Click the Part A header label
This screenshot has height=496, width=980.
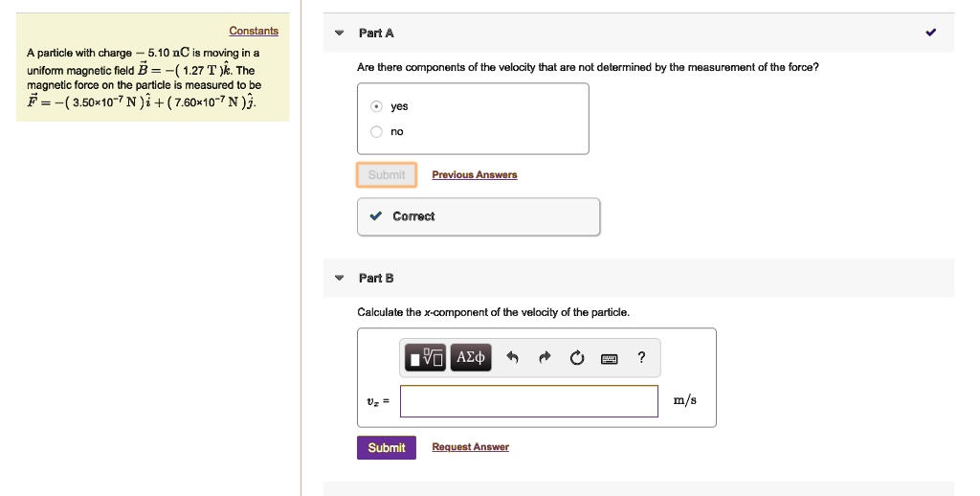376,34
